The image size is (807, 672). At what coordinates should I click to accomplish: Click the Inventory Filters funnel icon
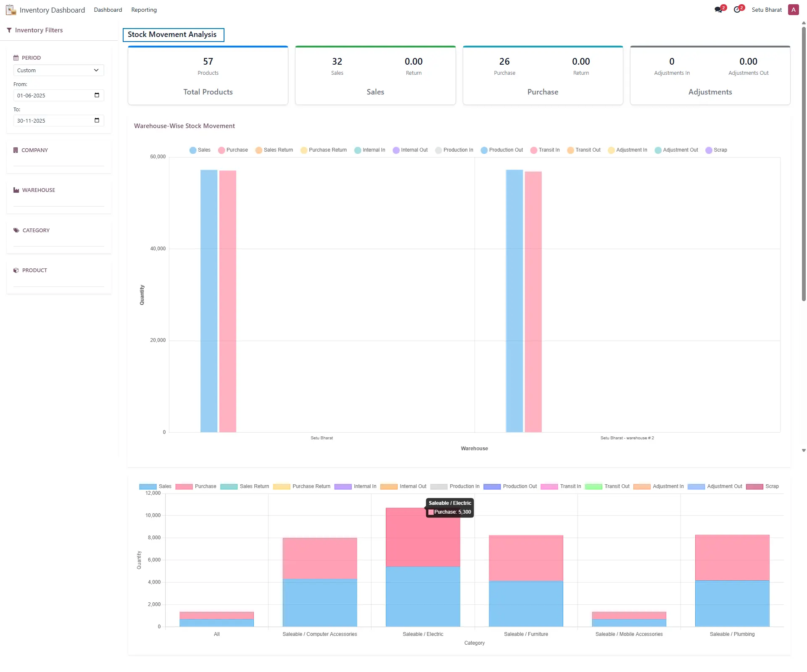9,30
